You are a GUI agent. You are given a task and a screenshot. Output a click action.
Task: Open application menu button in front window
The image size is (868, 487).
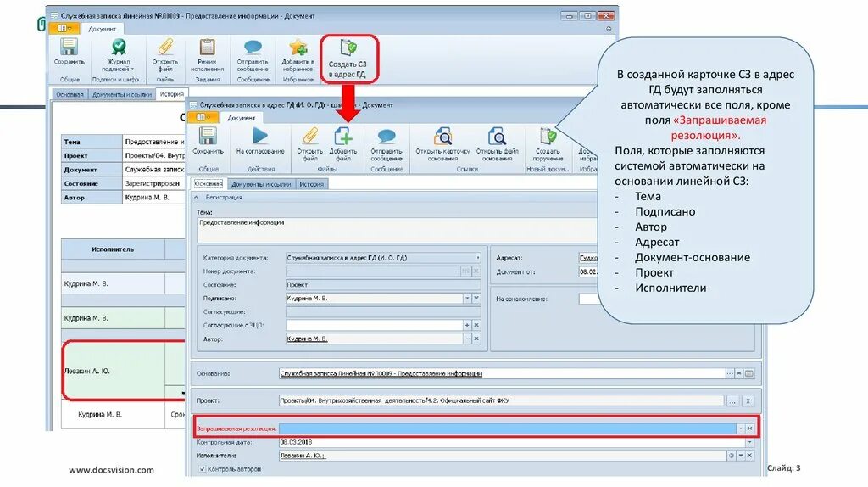pyautogui.click(x=203, y=117)
